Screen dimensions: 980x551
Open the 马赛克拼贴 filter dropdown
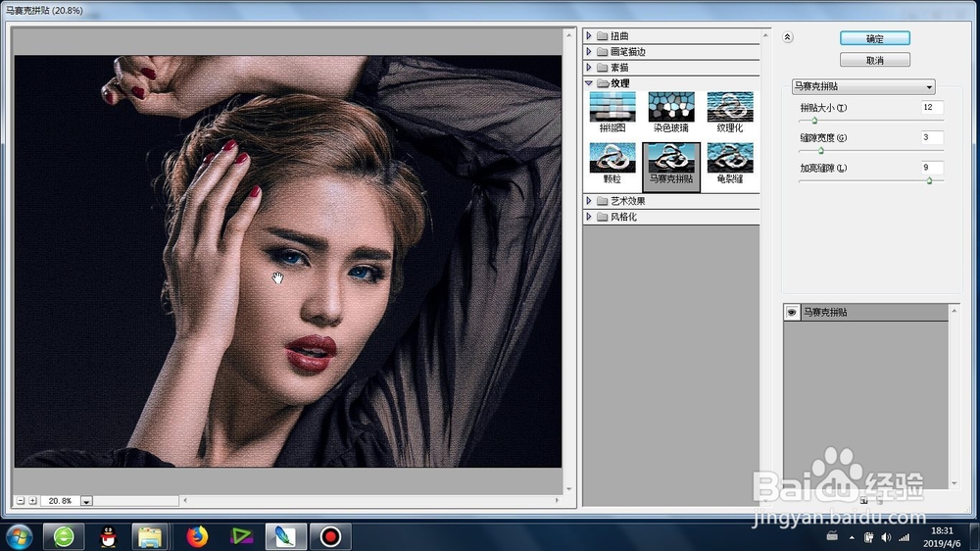click(x=863, y=86)
